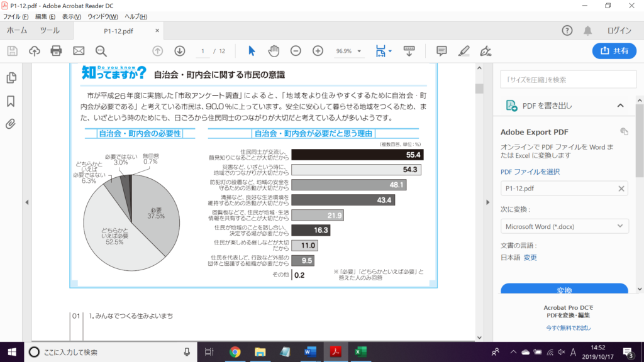Click the PDF ファイルを選択 link
The image size is (644, 362).
click(530, 172)
